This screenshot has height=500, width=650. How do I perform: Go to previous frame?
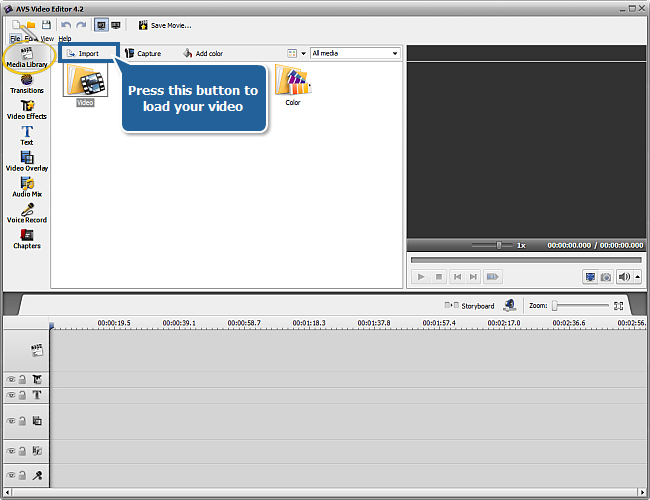pyautogui.click(x=457, y=277)
